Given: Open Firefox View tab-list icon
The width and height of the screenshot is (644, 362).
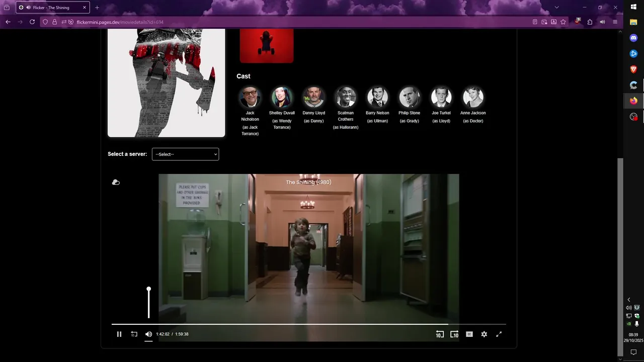Looking at the screenshot, I should 7,8.
